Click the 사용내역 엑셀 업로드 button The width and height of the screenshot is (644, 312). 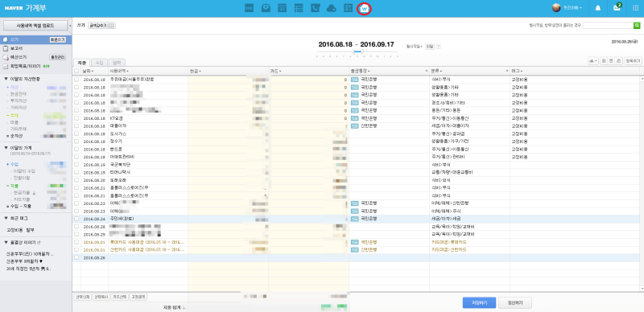tap(35, 26)
